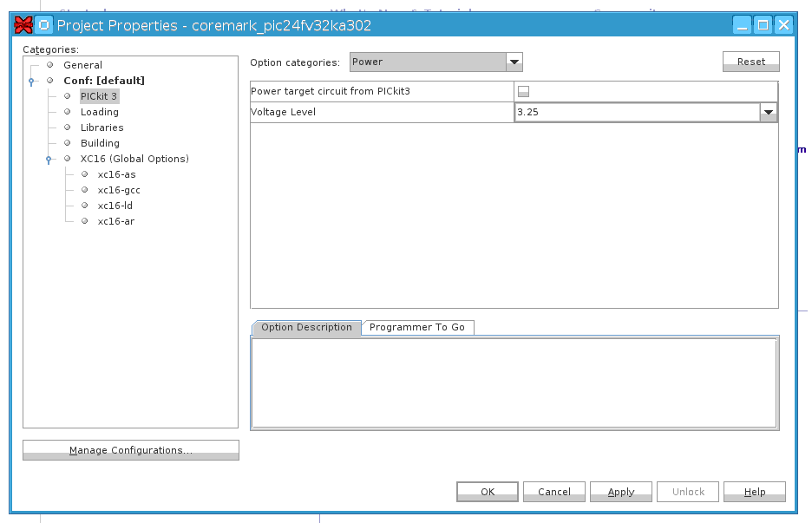Click the bullet icon next to xc16-ld

point(85,205)
